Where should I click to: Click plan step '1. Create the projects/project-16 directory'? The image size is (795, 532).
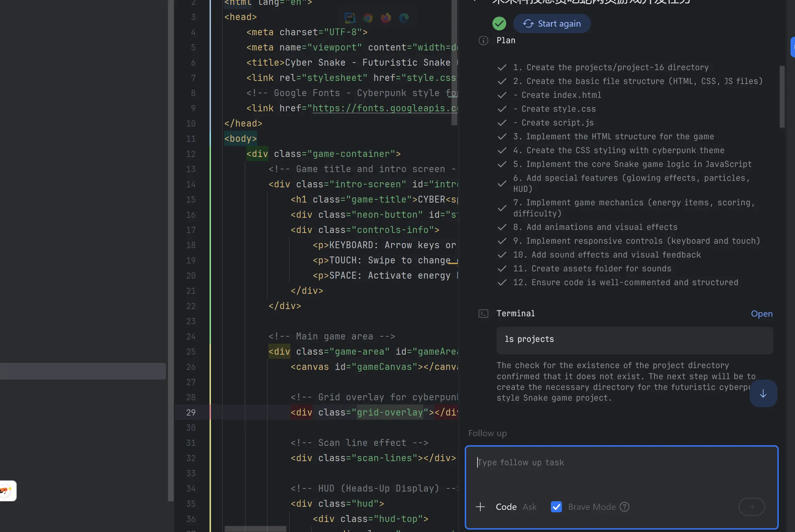click(x=611, y=67)
